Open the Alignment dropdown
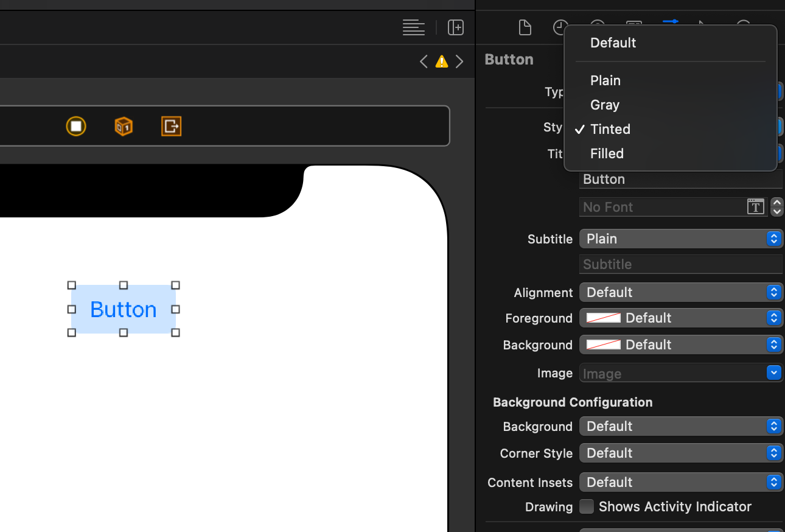This screenshot has width=785, height=532. 680,292
